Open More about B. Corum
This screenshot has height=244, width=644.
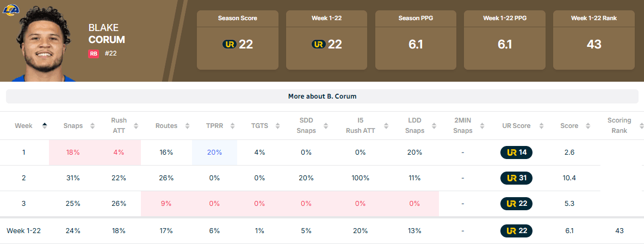(x=322, y=96)
